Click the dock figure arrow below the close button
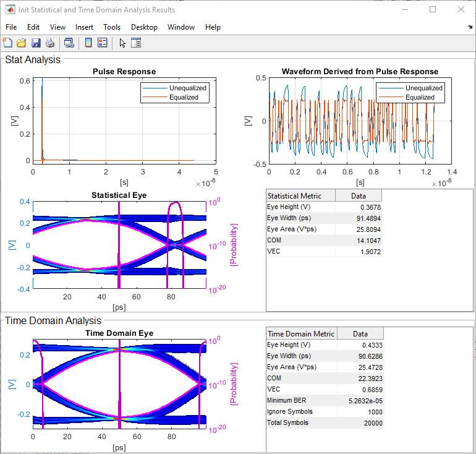 tap(470, 27)
